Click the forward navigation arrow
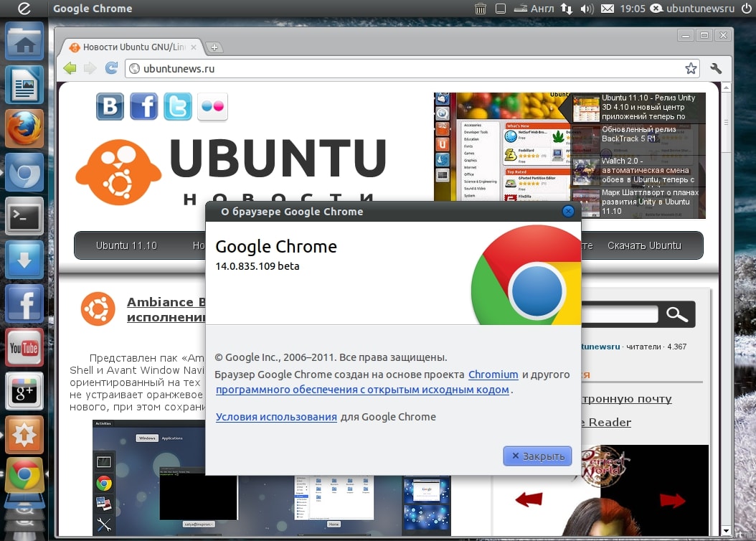The image size is (756, 541). click(90, 68)
